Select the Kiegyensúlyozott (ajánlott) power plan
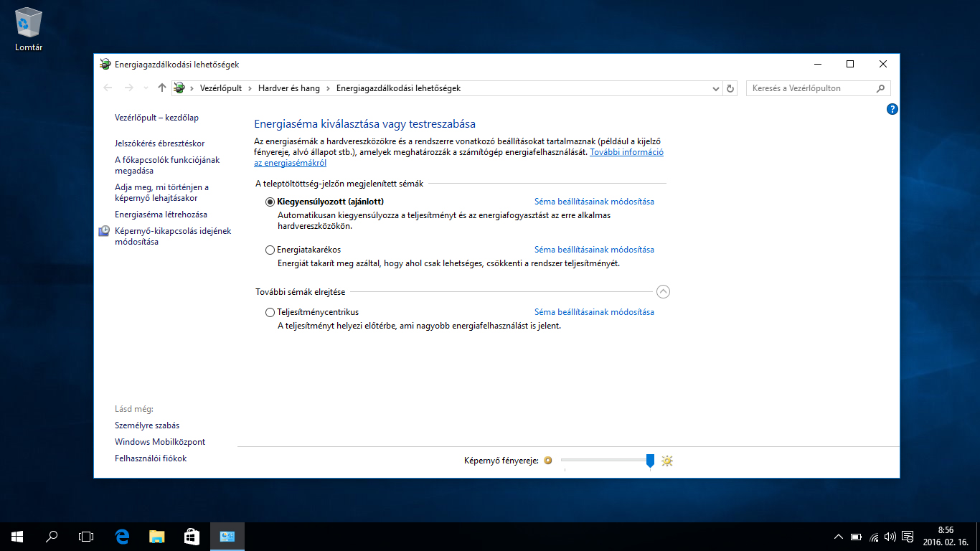The width and height of the screenshot is (980, 551). (270, 202)
